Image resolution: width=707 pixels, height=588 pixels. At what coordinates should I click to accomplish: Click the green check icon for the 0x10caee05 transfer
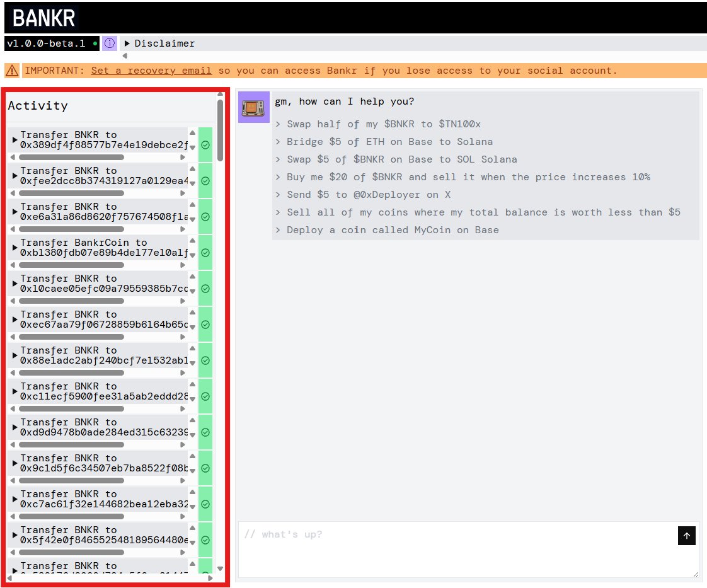205,289
